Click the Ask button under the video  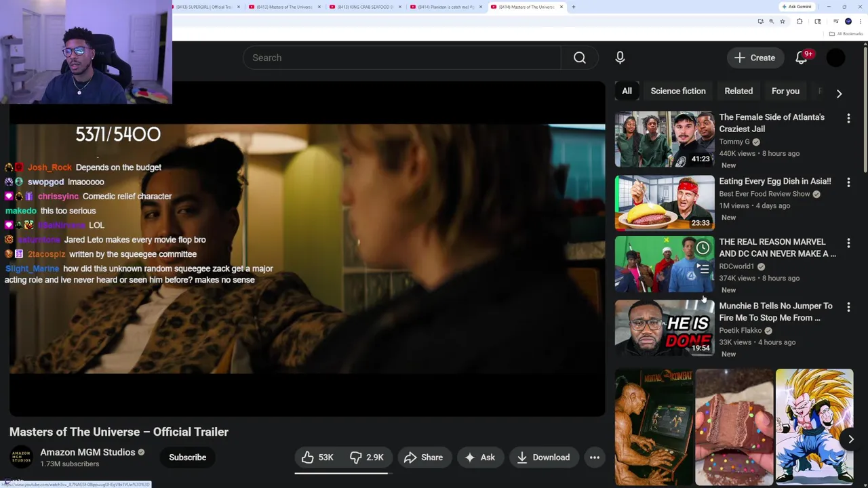[479, 457]
